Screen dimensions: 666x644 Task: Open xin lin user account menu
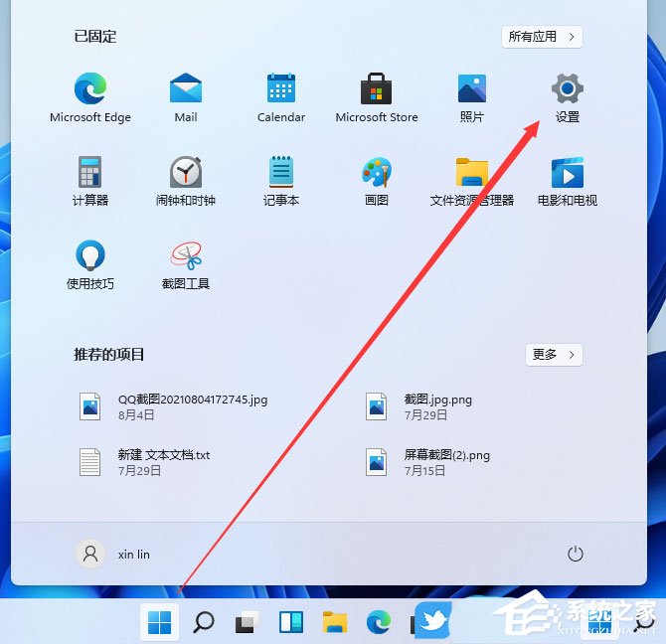[113, 554]
